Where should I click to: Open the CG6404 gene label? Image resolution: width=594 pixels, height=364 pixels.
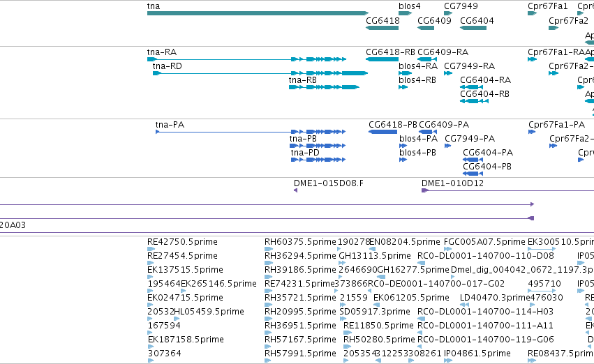[x=477, y=20]
